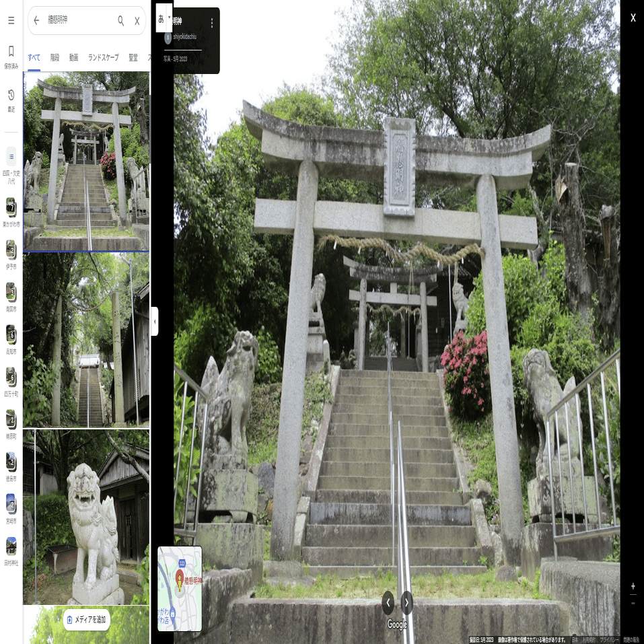This screenshot has width=644, height=644.
Task: Select the すべて photo tab
Action: click(x=34, y=57)
